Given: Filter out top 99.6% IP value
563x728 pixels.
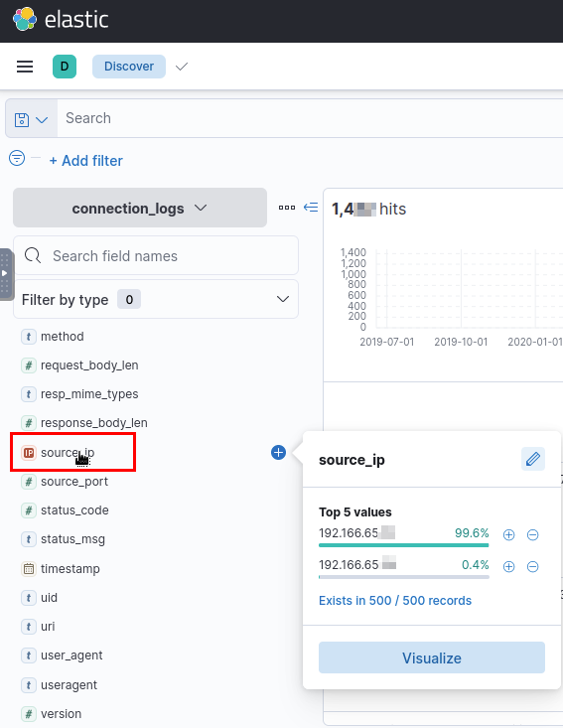Looking at the screenshot, I should [x=533, y=535].
